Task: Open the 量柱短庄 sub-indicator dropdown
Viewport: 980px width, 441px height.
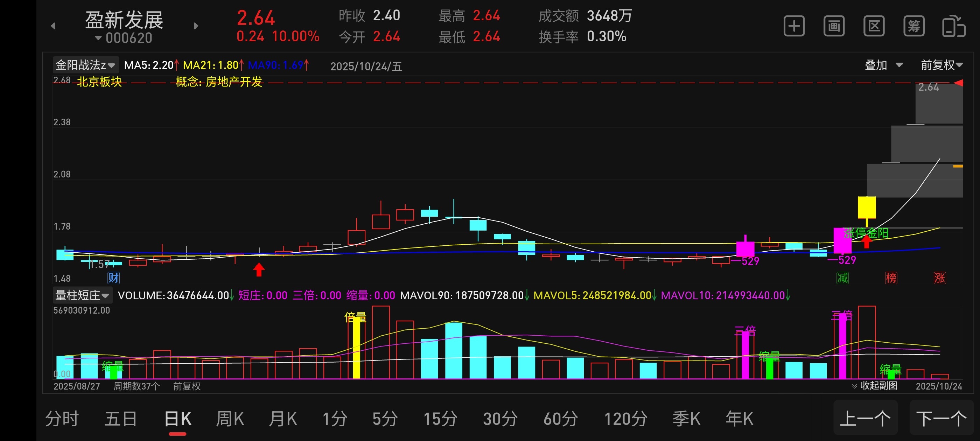Action: [82, 295]
